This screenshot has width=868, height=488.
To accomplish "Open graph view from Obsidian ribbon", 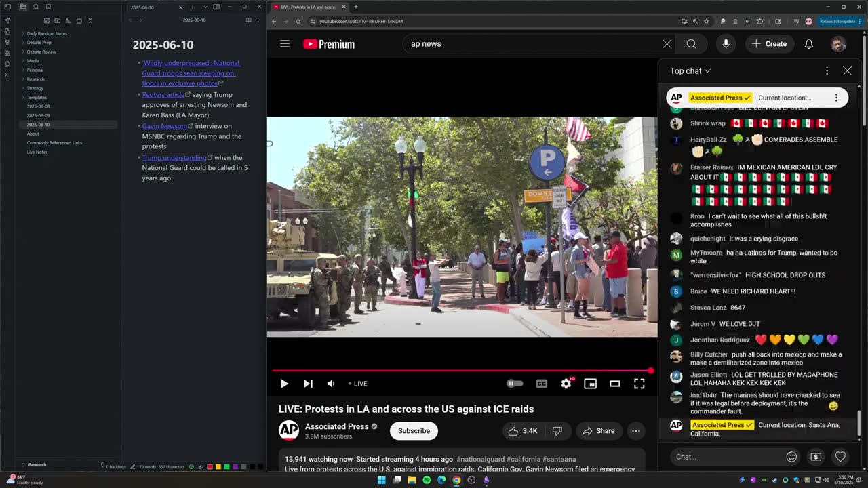I will tap(7, 42).
